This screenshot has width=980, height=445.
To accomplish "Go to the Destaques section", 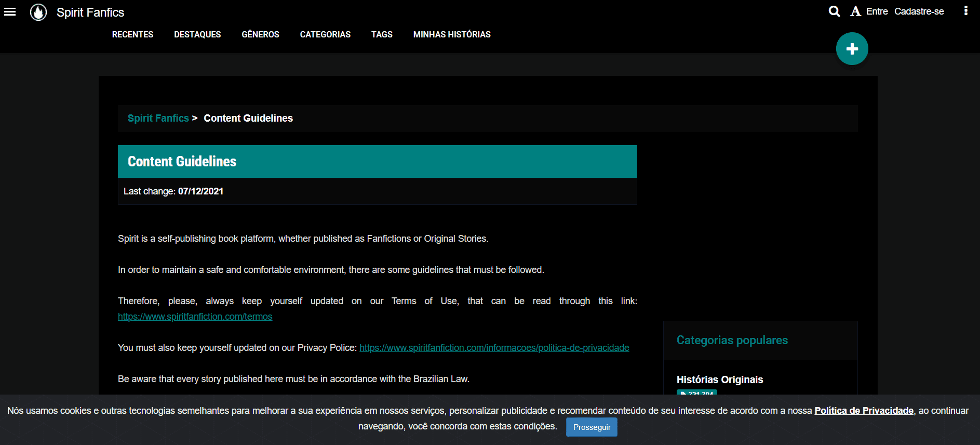I will point(197,34).
